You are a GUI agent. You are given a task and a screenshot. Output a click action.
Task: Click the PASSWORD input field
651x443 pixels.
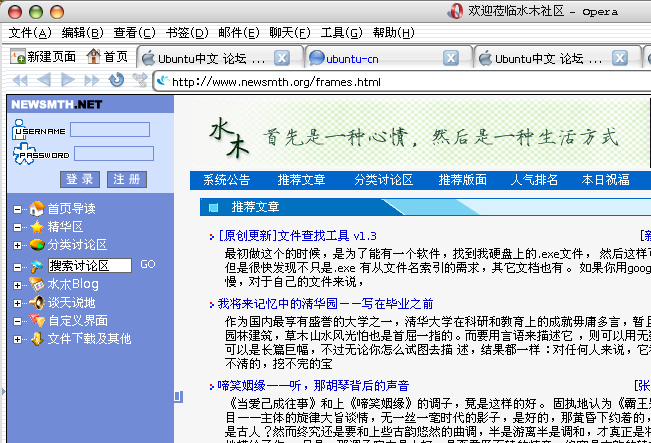(114, 153)
